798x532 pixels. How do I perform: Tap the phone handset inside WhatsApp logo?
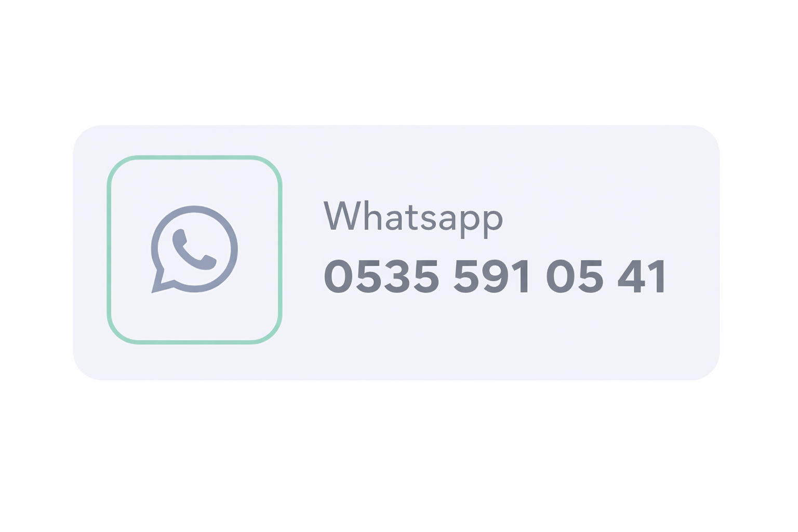[x=194, y=249]
